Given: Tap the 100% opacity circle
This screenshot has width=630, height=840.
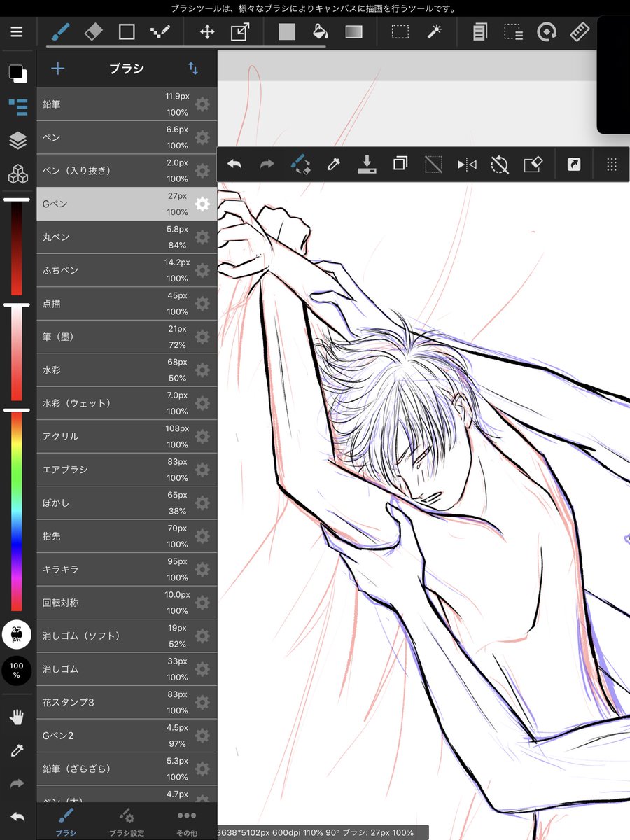Looking at the screenshot, I should point(17,671).
